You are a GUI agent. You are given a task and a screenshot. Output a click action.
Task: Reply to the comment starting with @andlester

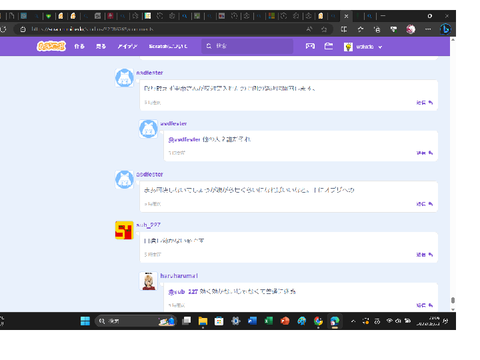425,153
